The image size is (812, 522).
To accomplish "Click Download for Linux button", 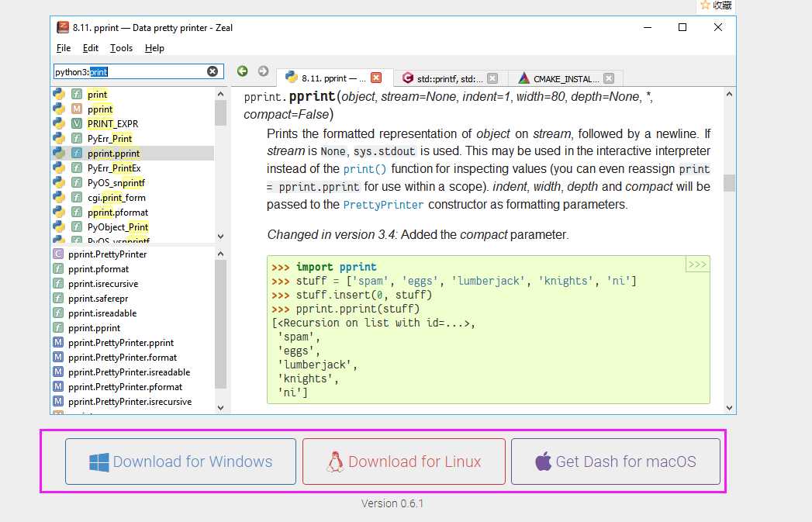I will 404,462.
